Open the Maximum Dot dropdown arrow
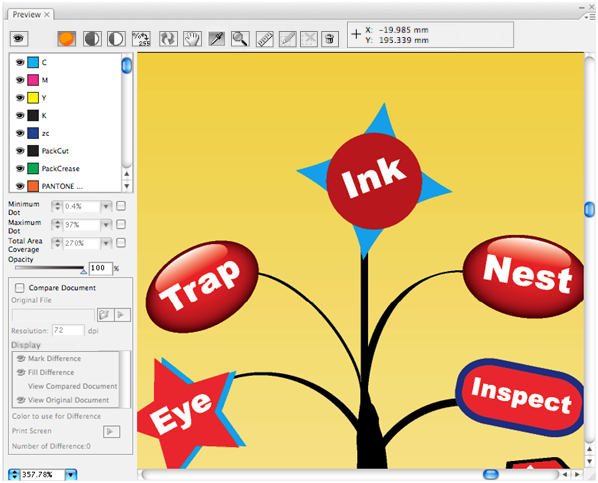Screen dimensions: 598x483 (106, 225)
